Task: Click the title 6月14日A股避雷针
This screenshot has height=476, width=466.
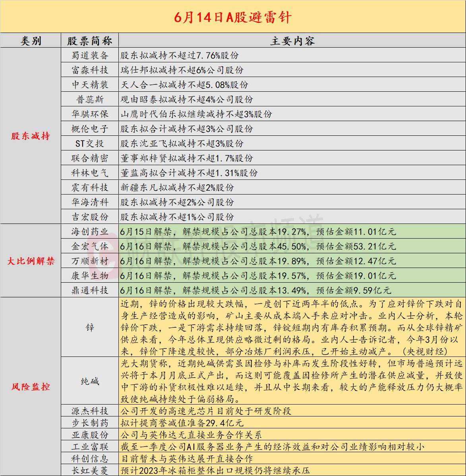Action: [x=233, y=17]
